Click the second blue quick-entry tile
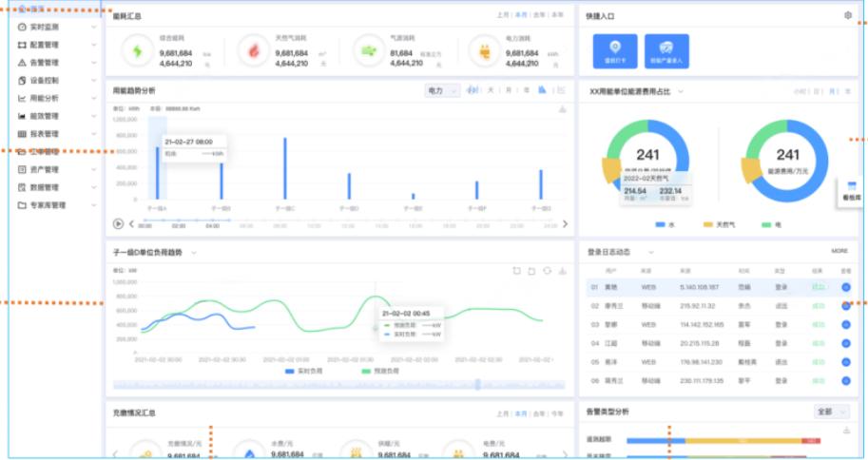This screenshot has width=868, height=460. (x=666, y=50)
